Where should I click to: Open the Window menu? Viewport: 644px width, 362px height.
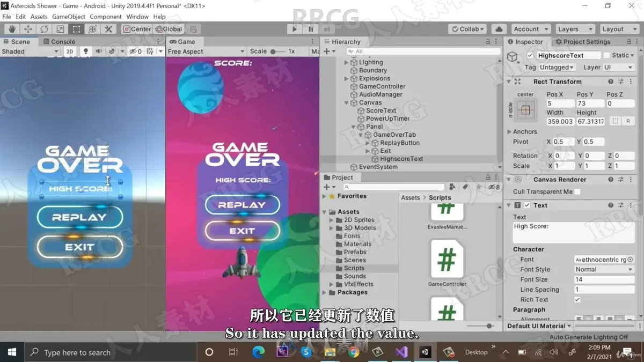point(137,17)
